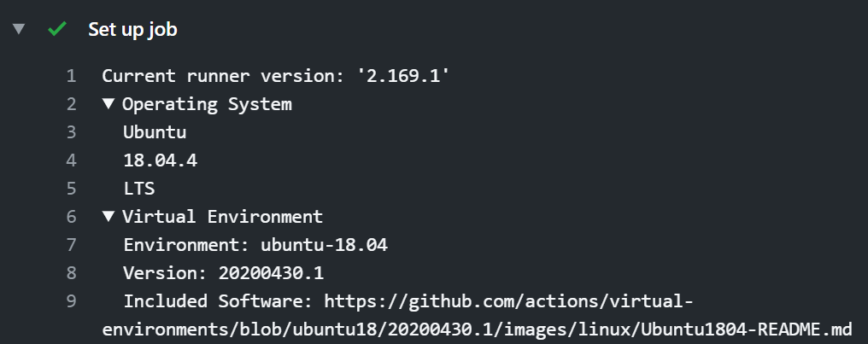Click the green success checkmark icon
Viewport: 868px width, 344px height.
coord(57,29)
